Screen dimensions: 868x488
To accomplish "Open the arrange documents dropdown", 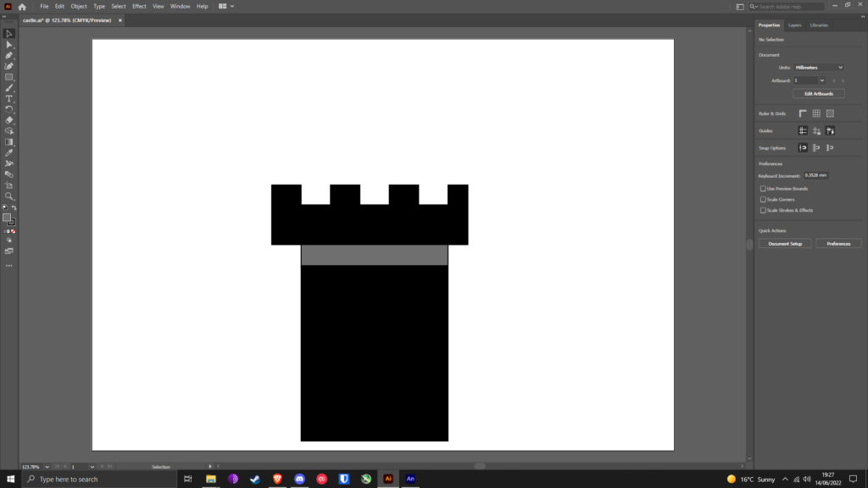I will (225, 6).
